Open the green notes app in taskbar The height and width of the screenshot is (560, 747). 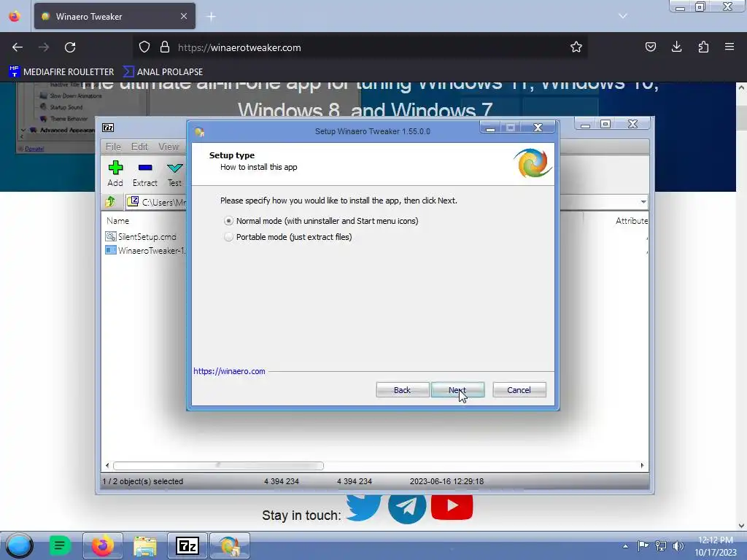pos(60,545)
